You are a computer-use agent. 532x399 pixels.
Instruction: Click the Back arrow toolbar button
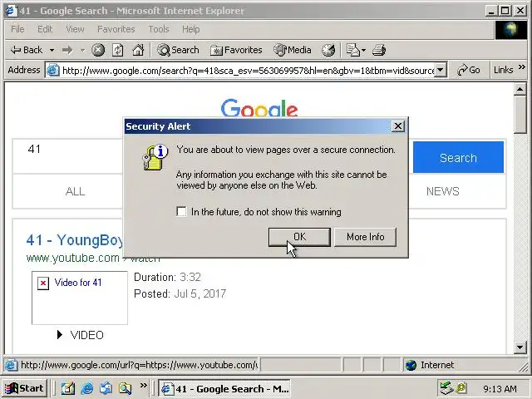(x=27, y=50)
